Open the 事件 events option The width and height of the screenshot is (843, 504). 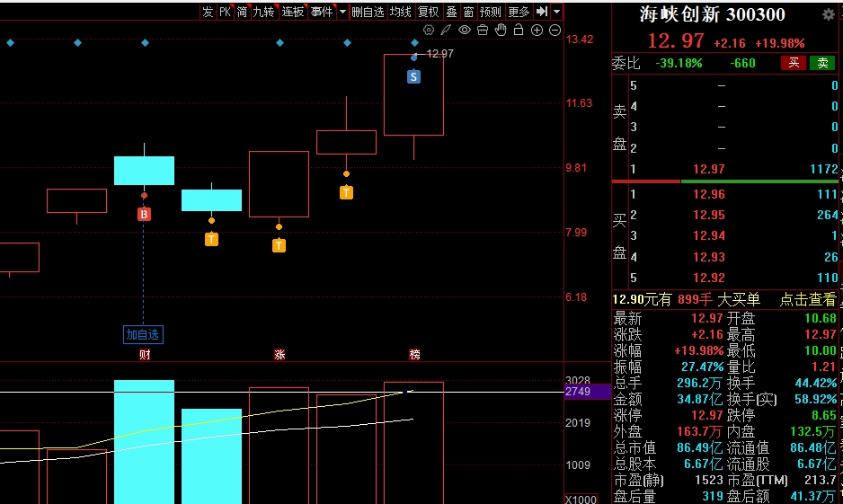coord(322,12)
